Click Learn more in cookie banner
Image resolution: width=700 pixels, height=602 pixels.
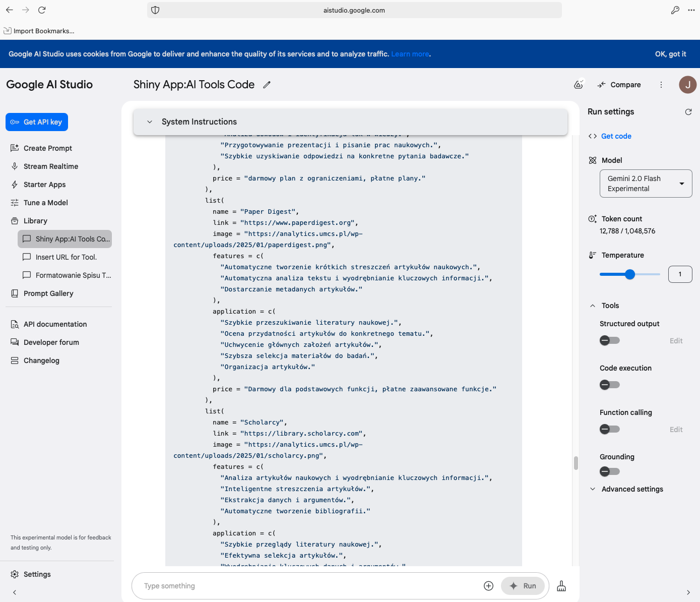[410, 54]
